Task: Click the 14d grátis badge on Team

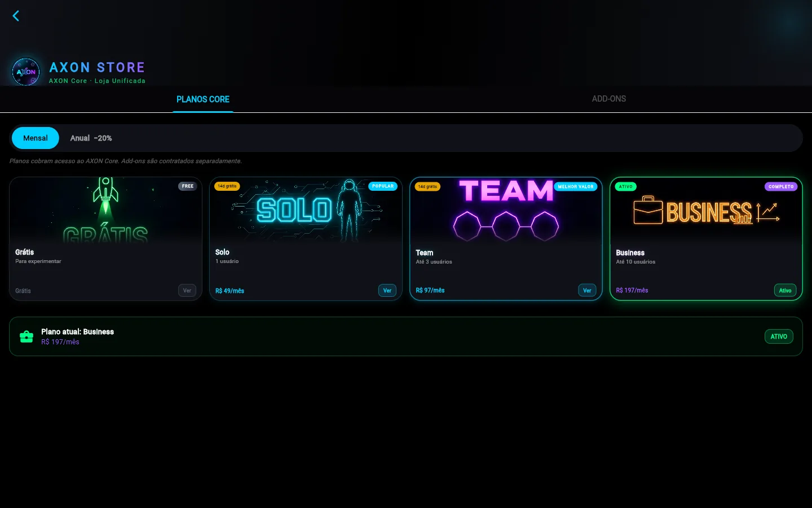Action: [x=427, y=187]
